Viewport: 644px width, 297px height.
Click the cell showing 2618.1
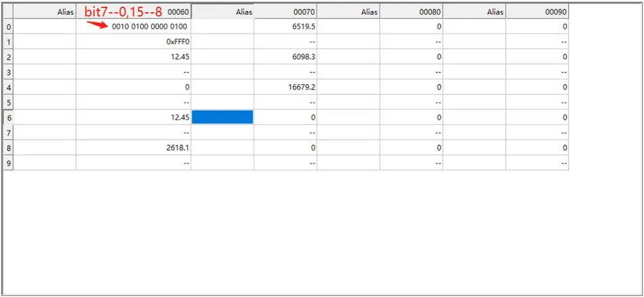tap(134, 147)
